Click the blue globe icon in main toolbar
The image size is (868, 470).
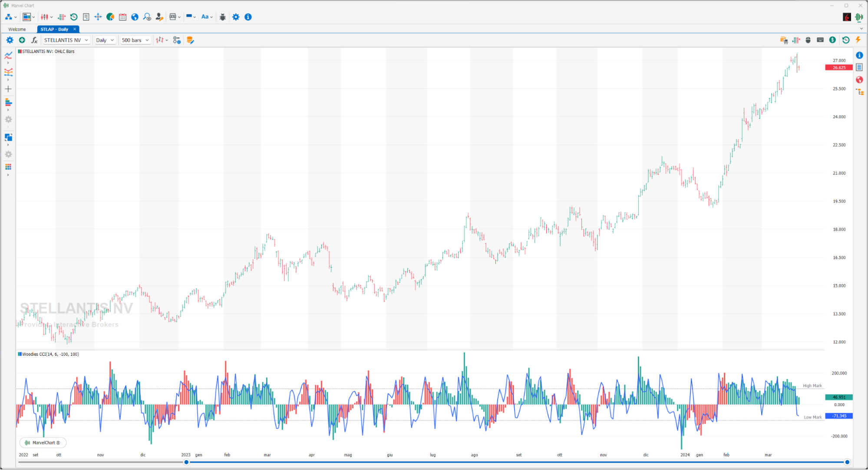click(135, 17)
